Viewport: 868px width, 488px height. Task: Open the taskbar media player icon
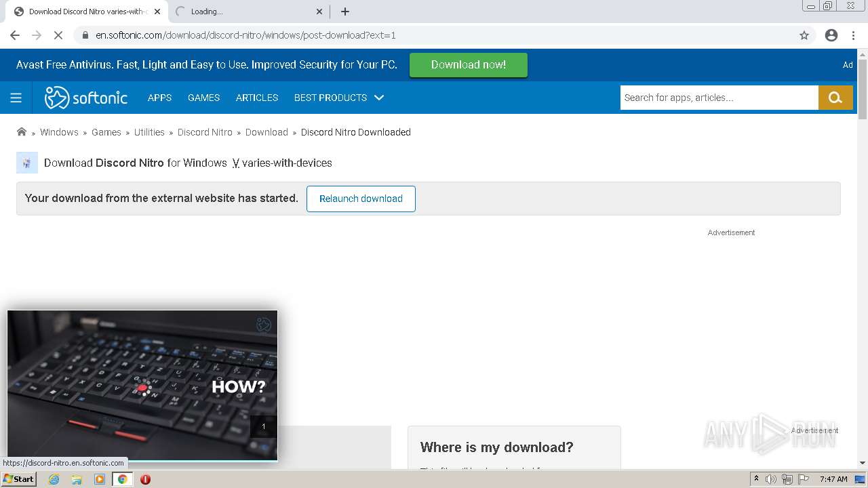[100, 479]
